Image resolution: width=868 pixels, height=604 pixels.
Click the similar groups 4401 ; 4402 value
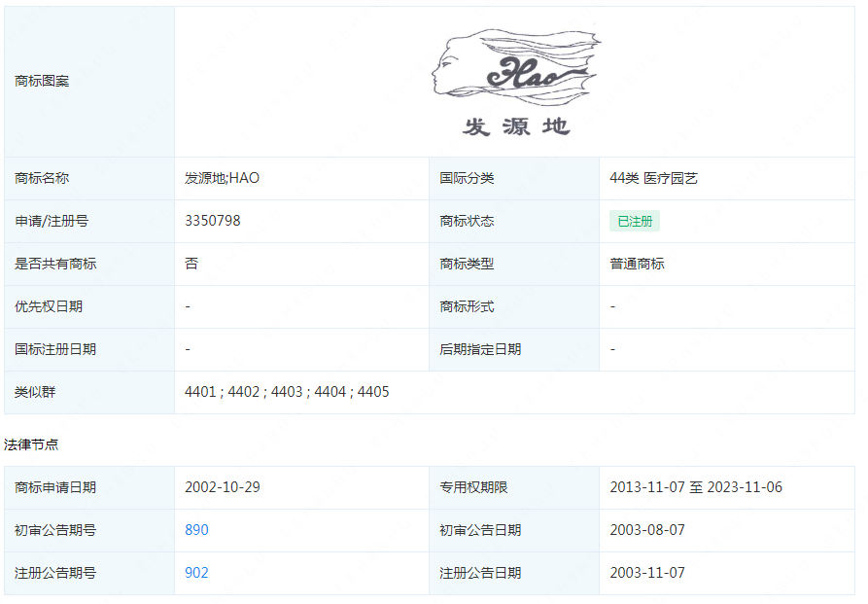[287, 392]
